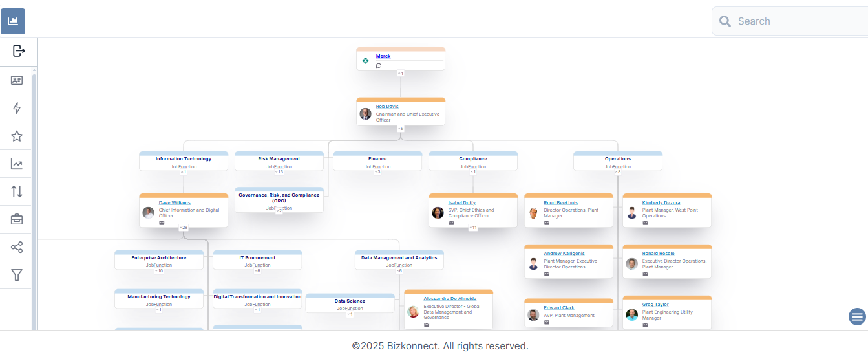Open the contact card icon in sidebar

pos(17,80)
